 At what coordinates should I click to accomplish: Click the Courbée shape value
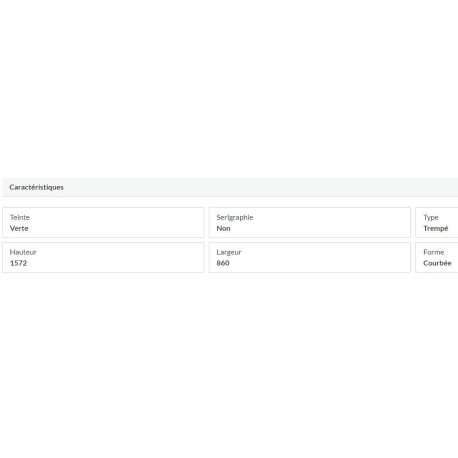[437, 263]
